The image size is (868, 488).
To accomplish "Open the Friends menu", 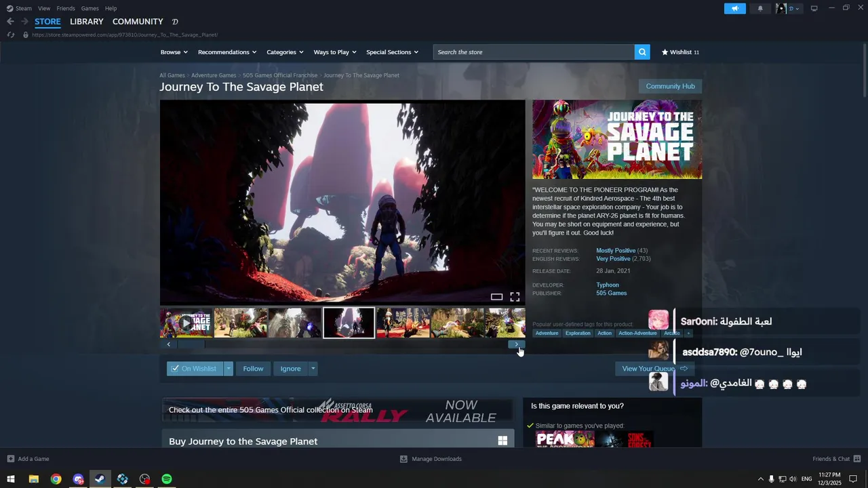I will (66, 8).
